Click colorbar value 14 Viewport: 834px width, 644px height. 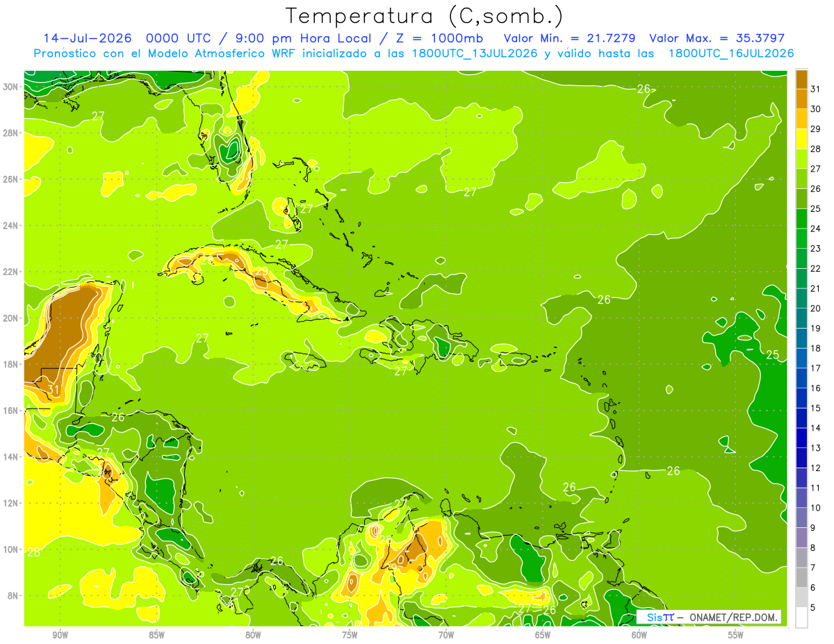point(815,427)
